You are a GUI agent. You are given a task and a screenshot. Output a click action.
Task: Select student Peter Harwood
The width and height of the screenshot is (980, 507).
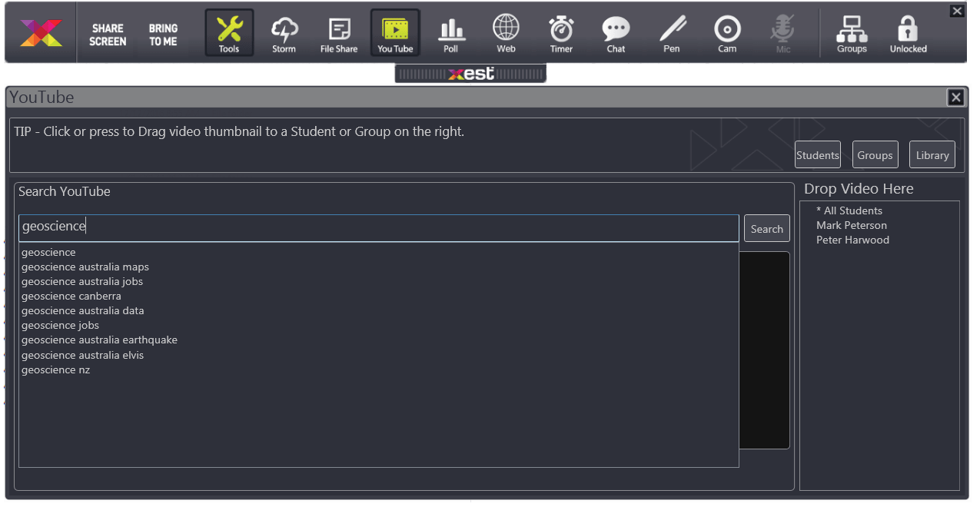[x=852, y=240]
